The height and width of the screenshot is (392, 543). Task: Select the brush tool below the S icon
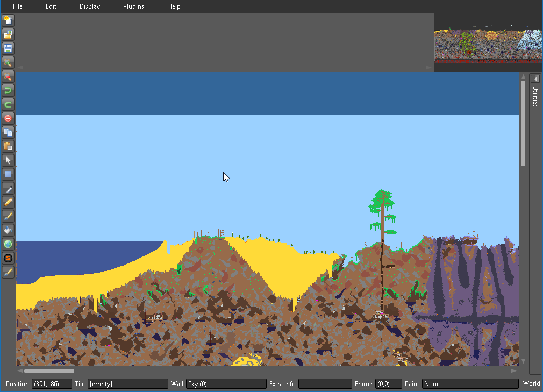[8, 272]
